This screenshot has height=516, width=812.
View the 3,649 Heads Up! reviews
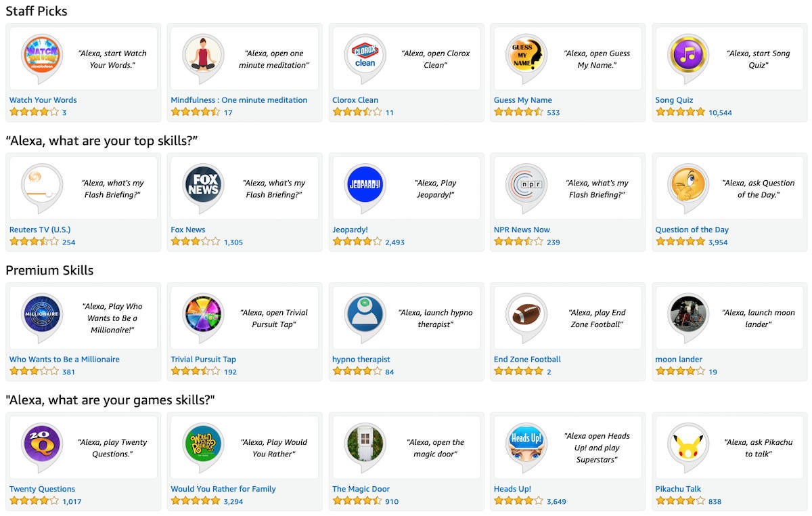coord(557,502)
